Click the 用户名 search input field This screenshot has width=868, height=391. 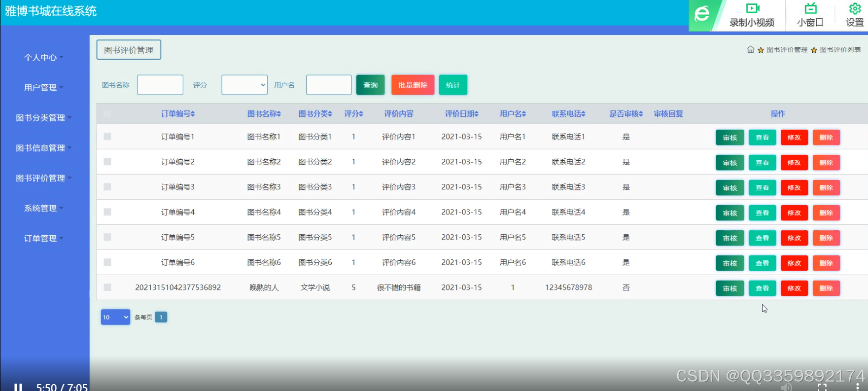329,85
